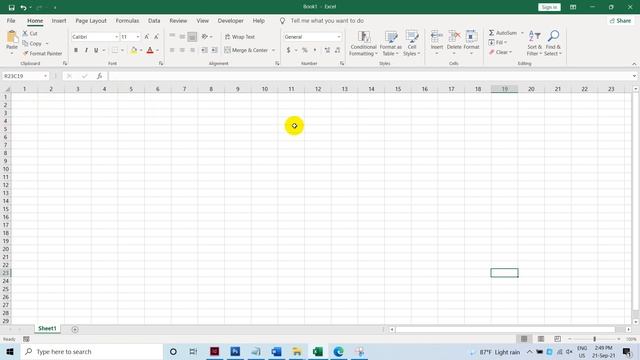Open the File tab
Image resolution: width=640 pixels, height=360 pixels.
pos(11,21)
